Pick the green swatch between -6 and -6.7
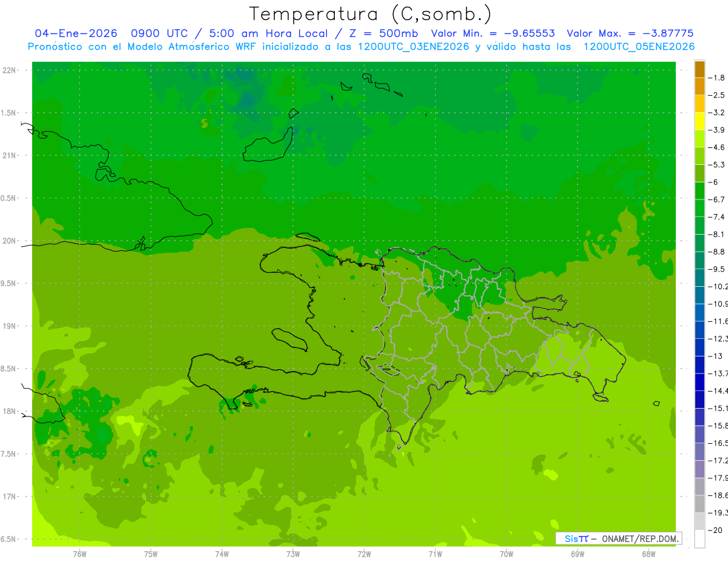Image resolution: width=728 pixels, height=562 pixels. (699, 191)
